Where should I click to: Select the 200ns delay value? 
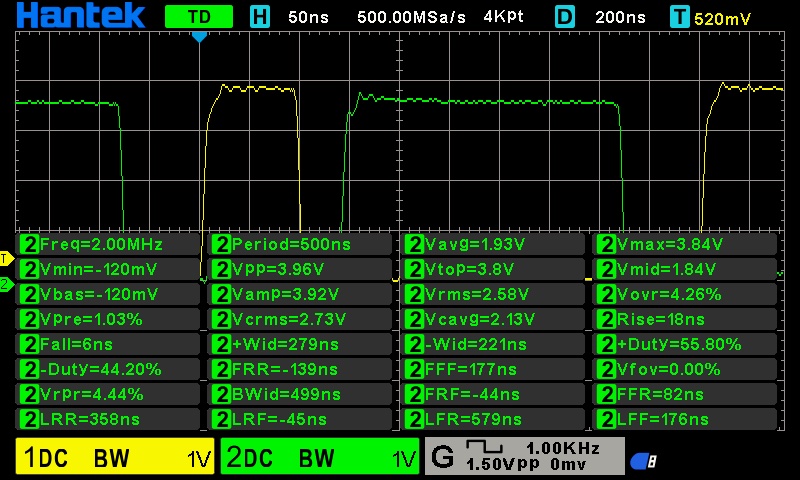(620, 17)
